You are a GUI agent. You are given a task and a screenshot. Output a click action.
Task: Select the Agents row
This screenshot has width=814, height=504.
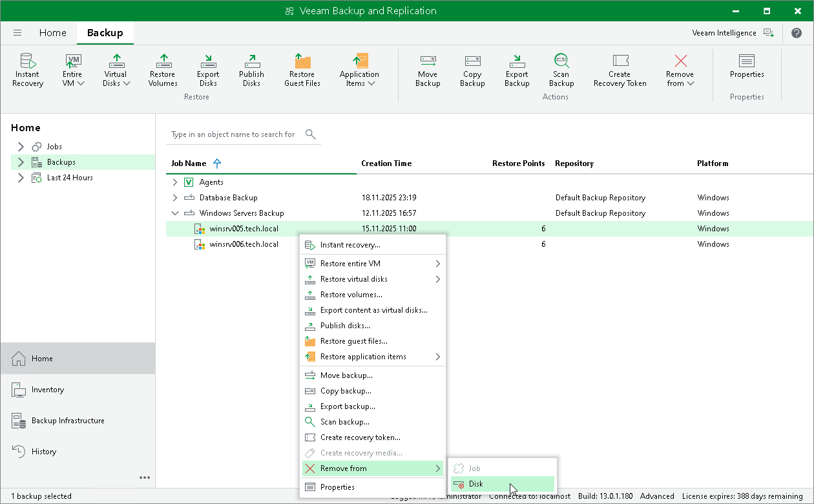click(489, 182)
